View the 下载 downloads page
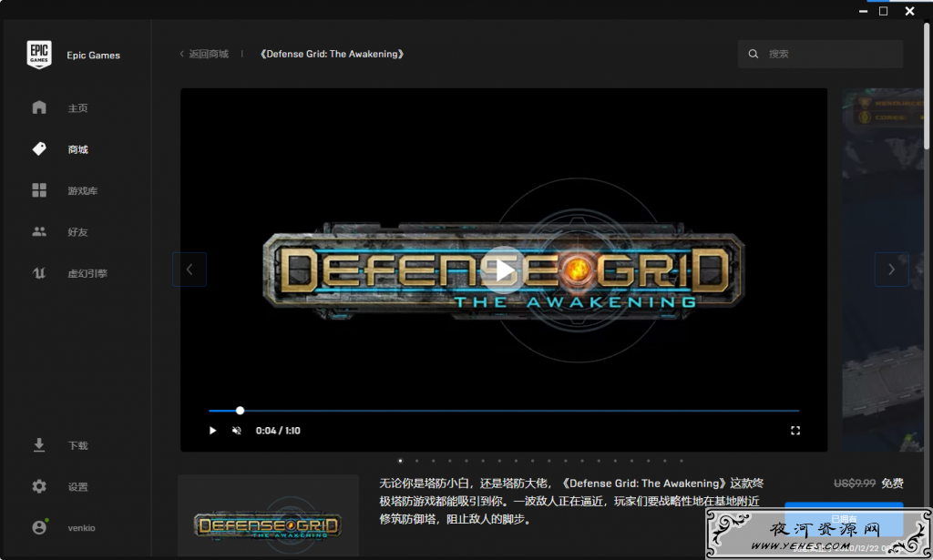 pyautogui.click(x=77, y=445)
